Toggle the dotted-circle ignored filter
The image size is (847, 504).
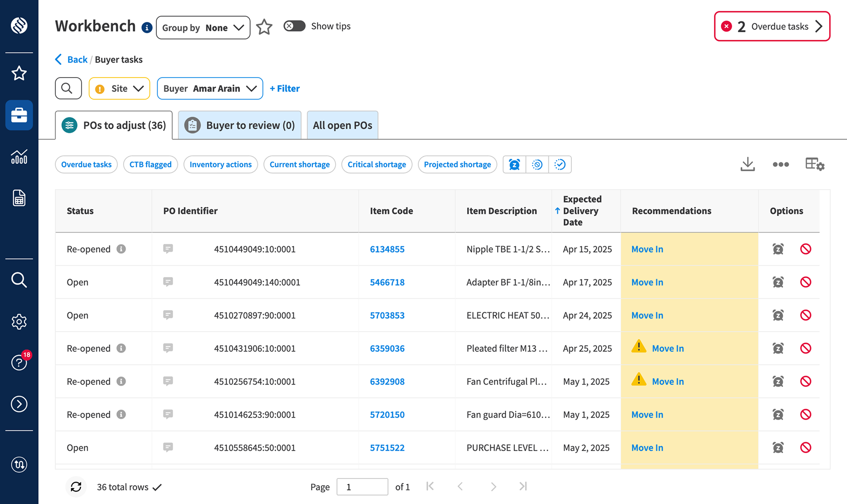537,164
